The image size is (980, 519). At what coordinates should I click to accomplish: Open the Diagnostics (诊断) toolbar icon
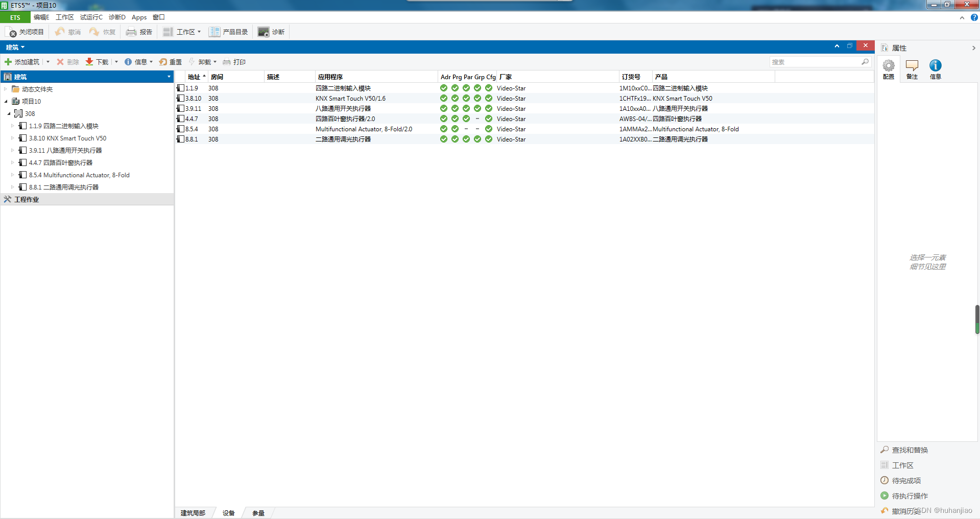[263, 32]
